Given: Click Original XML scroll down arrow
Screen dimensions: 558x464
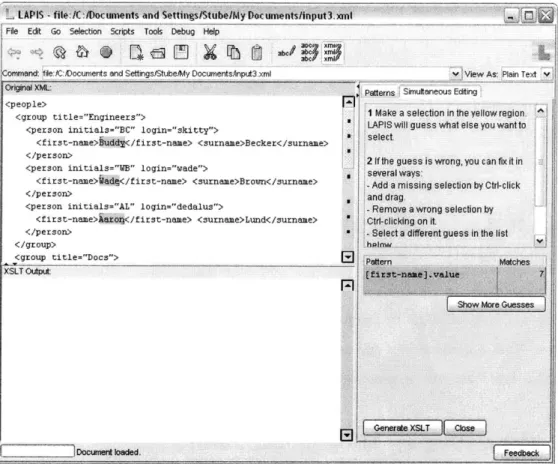Looking at the screenshot, I should pos(347,257).
